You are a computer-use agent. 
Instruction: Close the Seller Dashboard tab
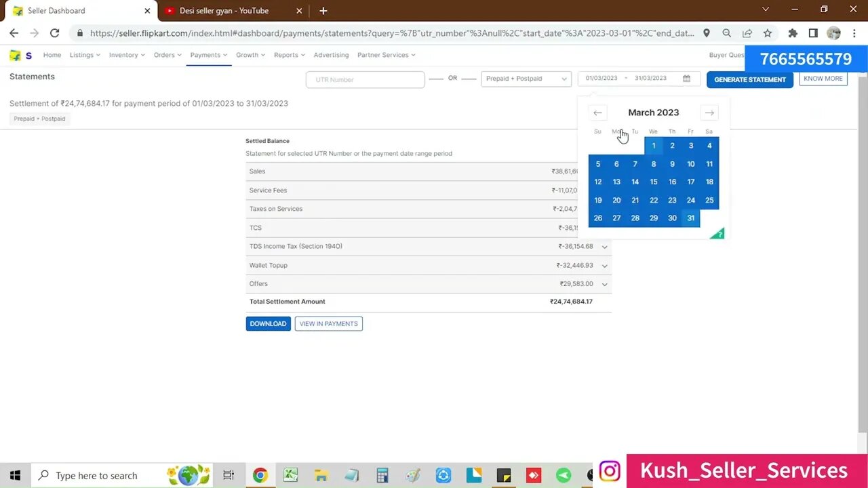[x=147, y=11]
